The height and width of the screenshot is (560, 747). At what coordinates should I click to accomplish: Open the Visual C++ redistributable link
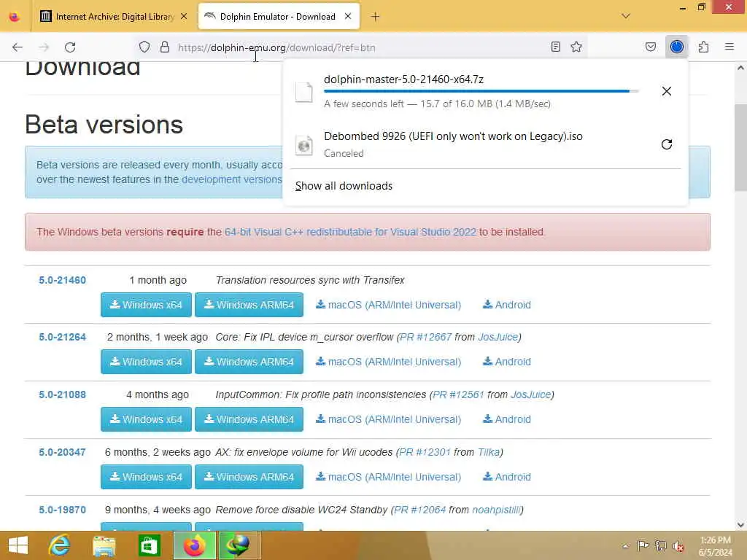pos(350,232)
